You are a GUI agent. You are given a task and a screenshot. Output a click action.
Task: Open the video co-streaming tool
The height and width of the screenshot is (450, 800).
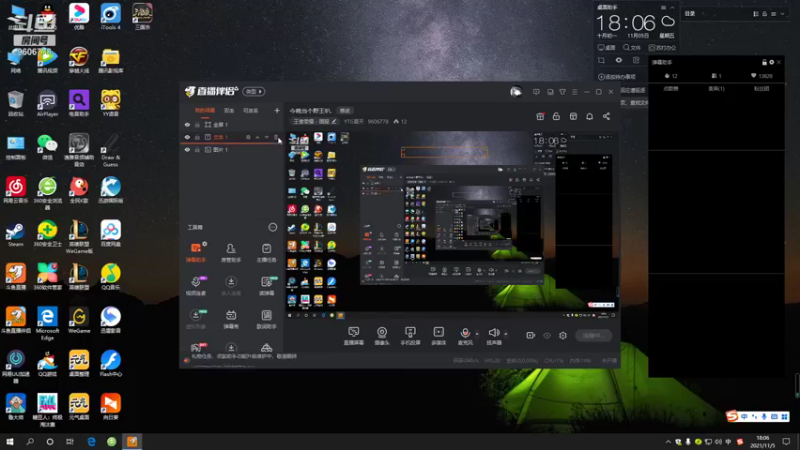click(196, 286)
